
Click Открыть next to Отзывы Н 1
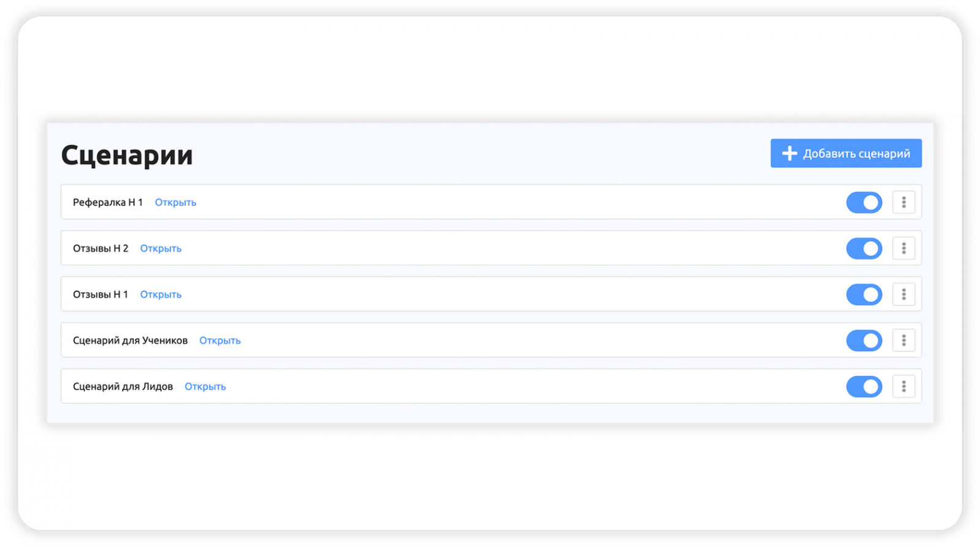tap(160, 294)
